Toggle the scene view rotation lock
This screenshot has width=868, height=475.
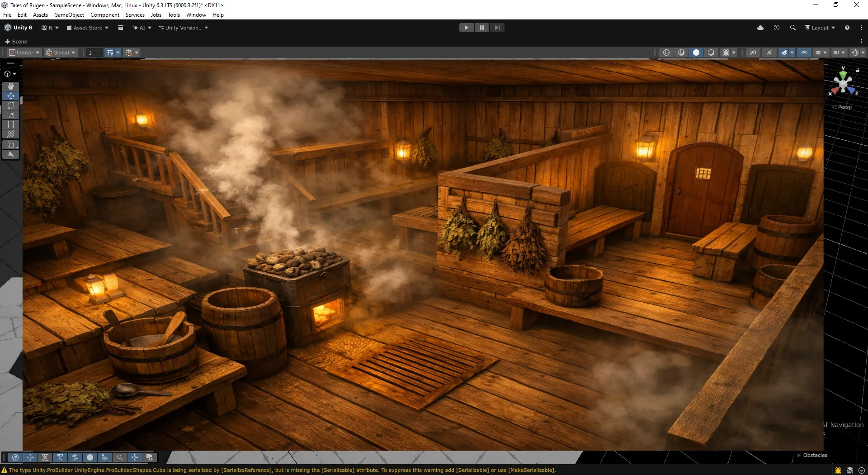(x=858, y=70)
